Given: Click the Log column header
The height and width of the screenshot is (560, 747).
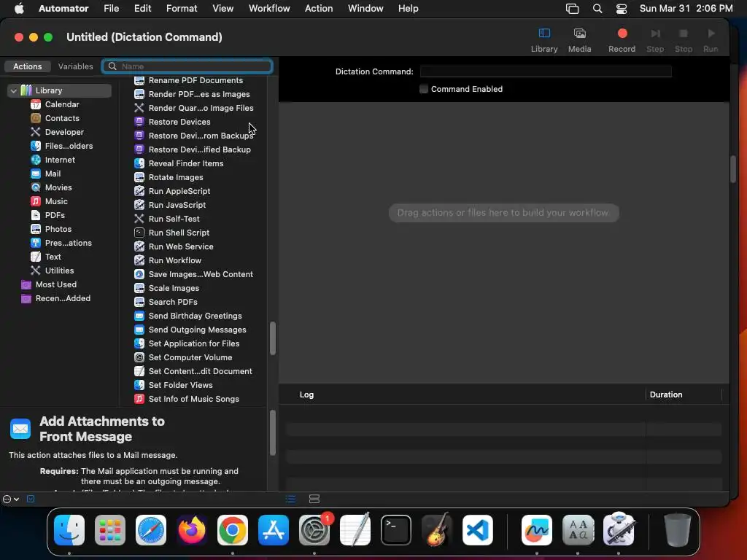Looking at the screenshot, I should [306, 394].
